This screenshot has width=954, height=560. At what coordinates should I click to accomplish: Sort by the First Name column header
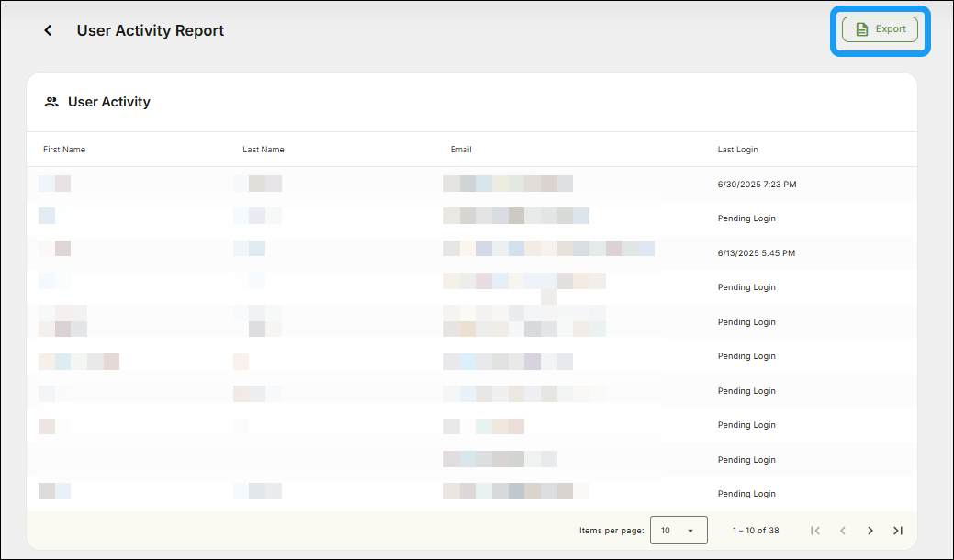point(64,149)
